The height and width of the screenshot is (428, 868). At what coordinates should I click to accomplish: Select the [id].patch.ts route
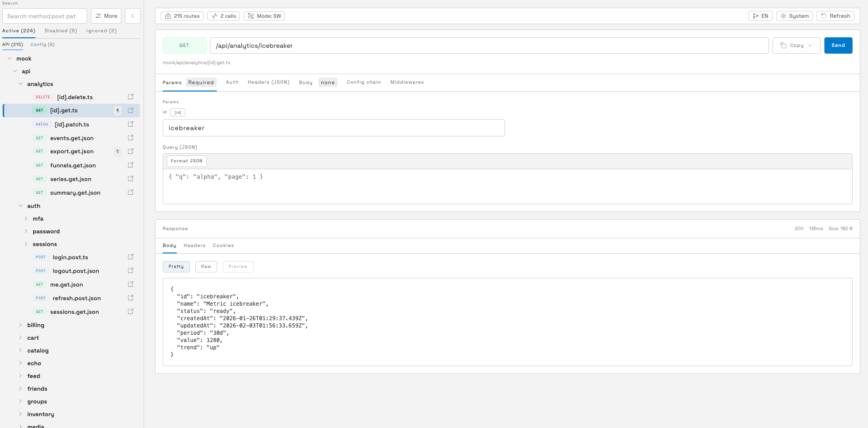click(x=72, y=125)
